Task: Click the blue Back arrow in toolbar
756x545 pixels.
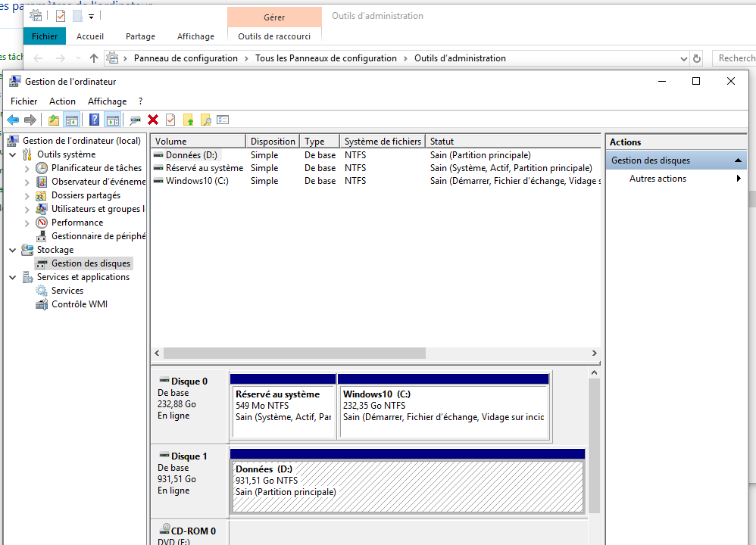Action: pyautogui.click(x=13, y=120)
